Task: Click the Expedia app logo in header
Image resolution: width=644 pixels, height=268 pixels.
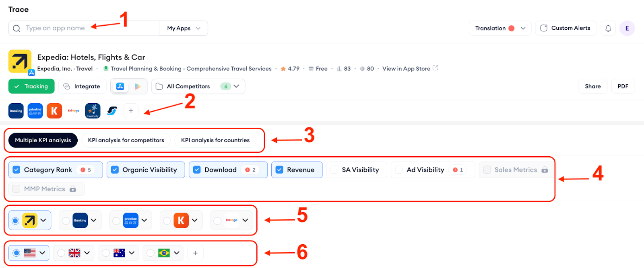Action: [20, 61]
